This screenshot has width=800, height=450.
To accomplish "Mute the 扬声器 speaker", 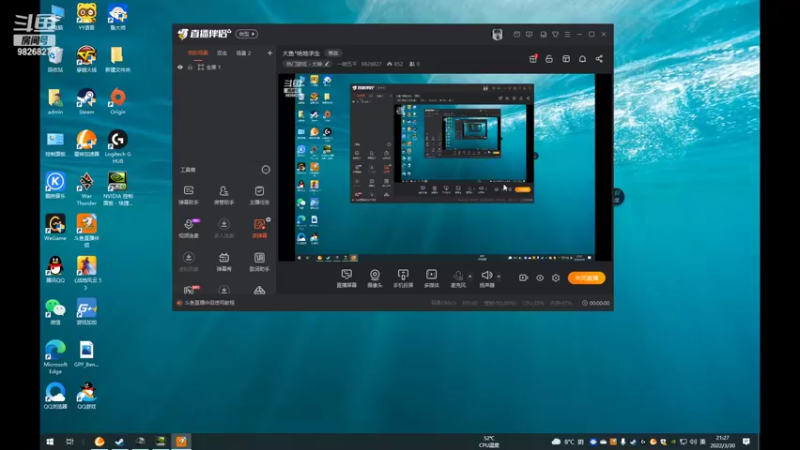I will 487,278.
